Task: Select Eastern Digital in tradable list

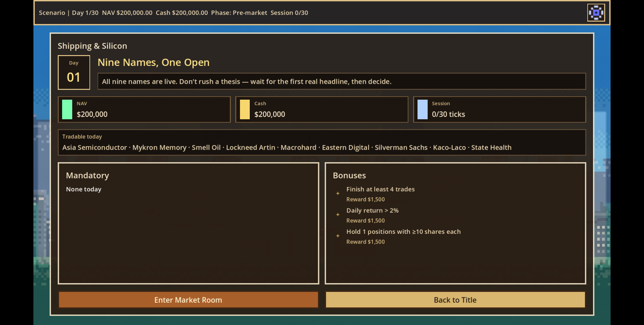Action: click(x=346, y=148)
